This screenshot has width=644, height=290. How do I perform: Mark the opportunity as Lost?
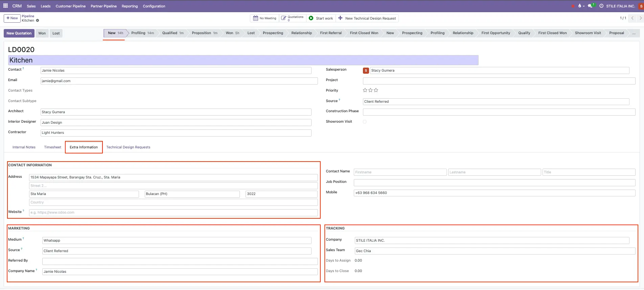point(56,33)
